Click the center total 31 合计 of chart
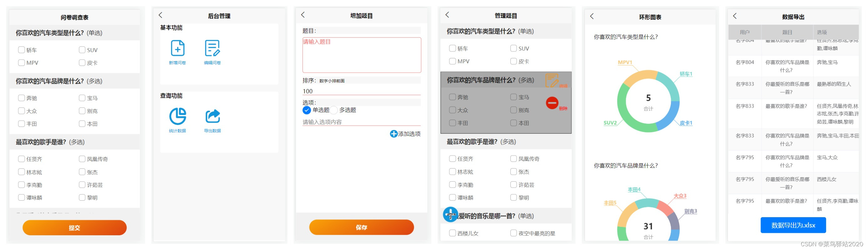Viewport: 868px width, 250px height. coord(648,231)
